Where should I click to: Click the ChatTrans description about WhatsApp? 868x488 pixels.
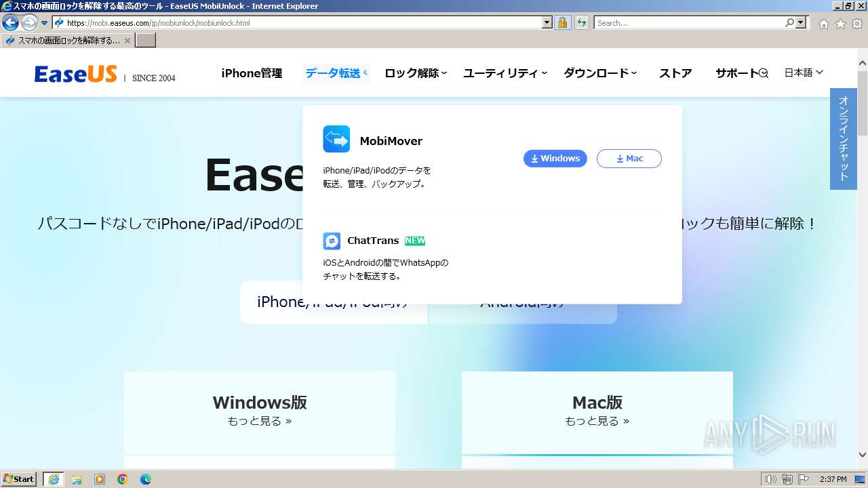[x=386, y=269]
